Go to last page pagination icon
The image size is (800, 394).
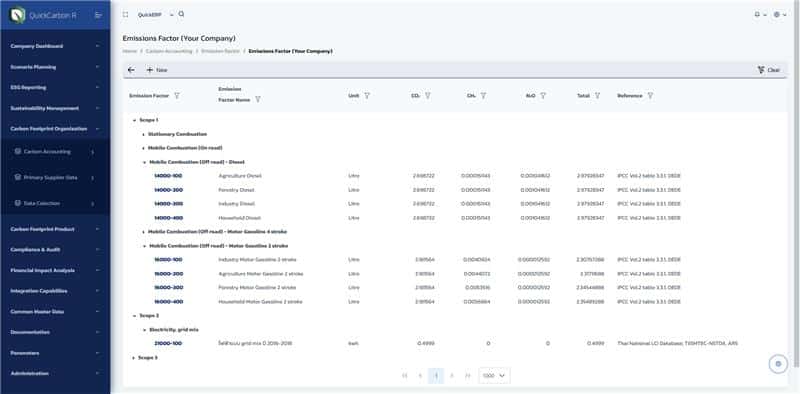pos(467,376)
